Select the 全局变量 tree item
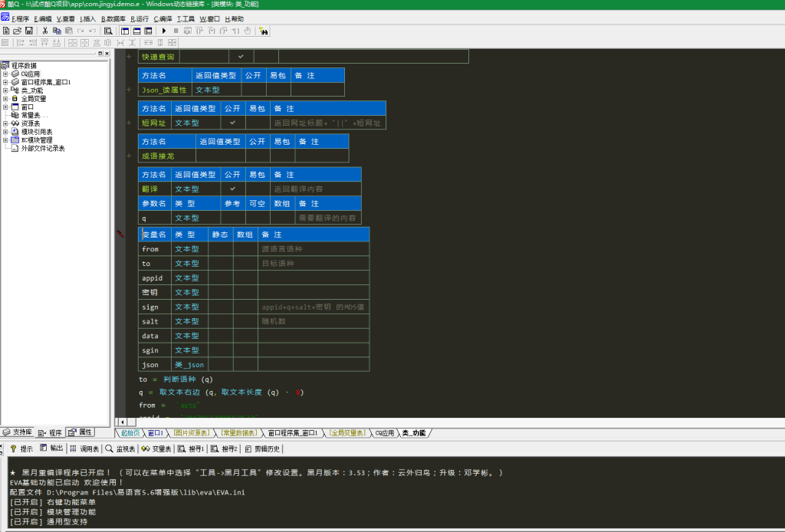 (33, 99)
